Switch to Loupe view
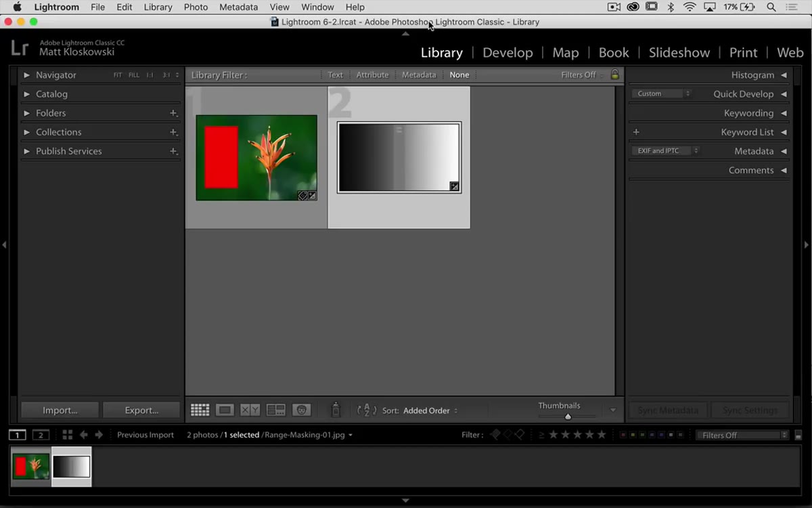812x508 pixels. [x=225, y=410]
